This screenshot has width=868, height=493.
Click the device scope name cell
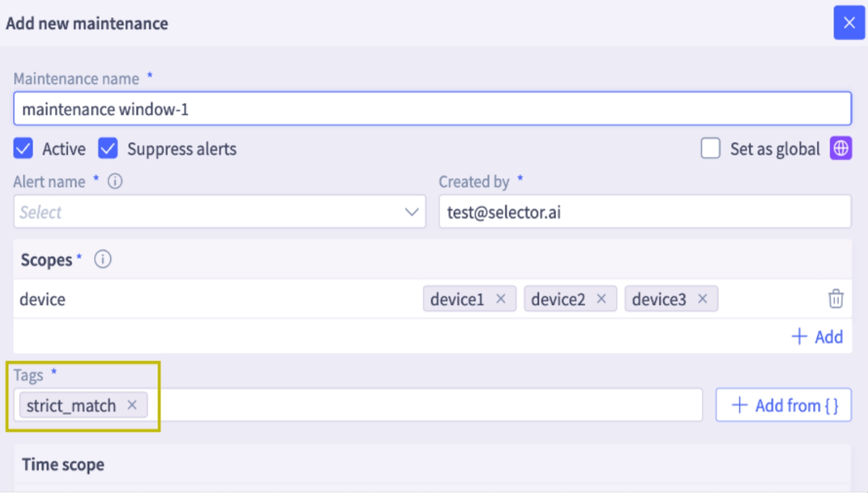click(43, 299)
